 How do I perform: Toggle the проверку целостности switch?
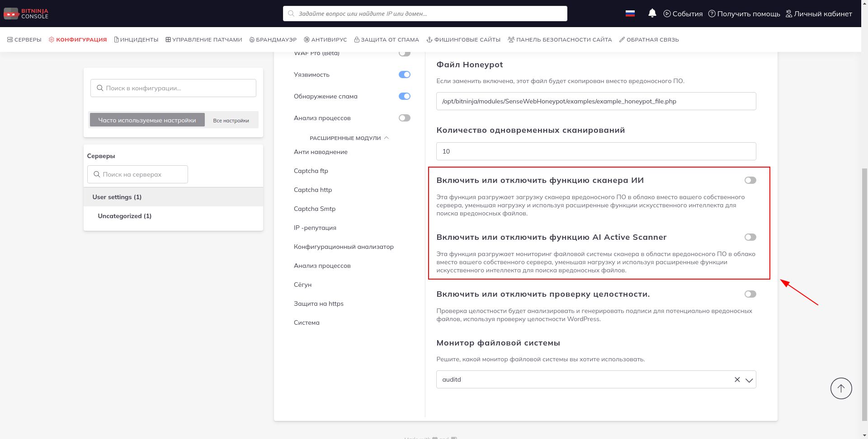tap(750, 294)
